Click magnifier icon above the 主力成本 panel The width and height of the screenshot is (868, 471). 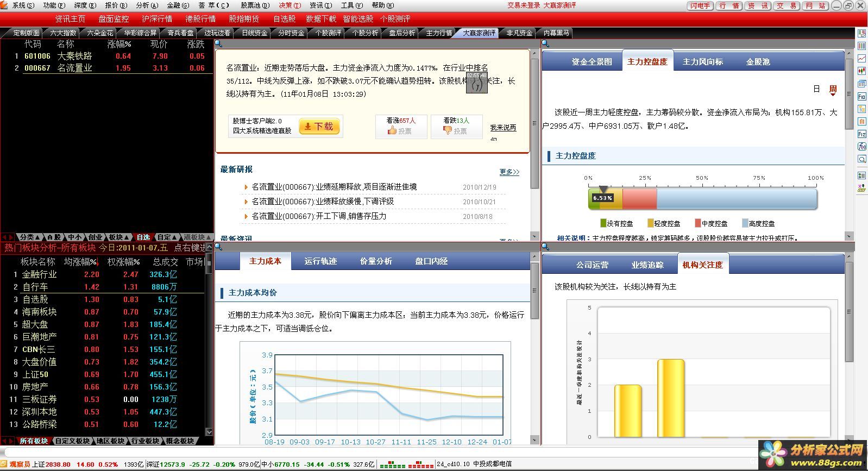[219, 247]
